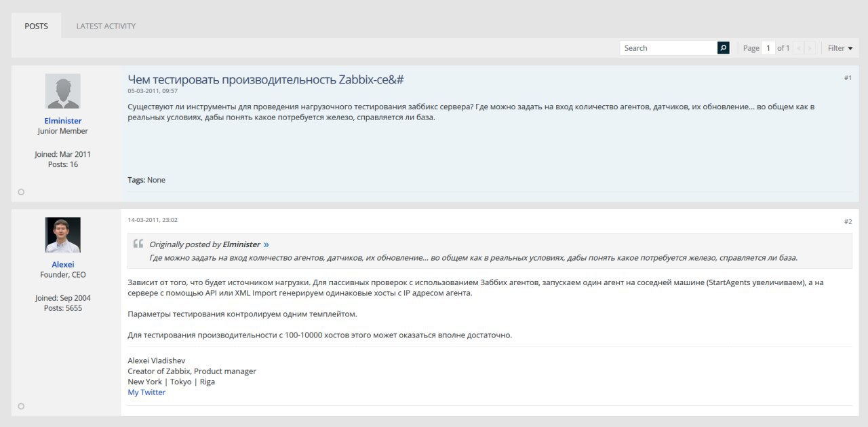Follow the My Twitter link

tap(146, 392)
